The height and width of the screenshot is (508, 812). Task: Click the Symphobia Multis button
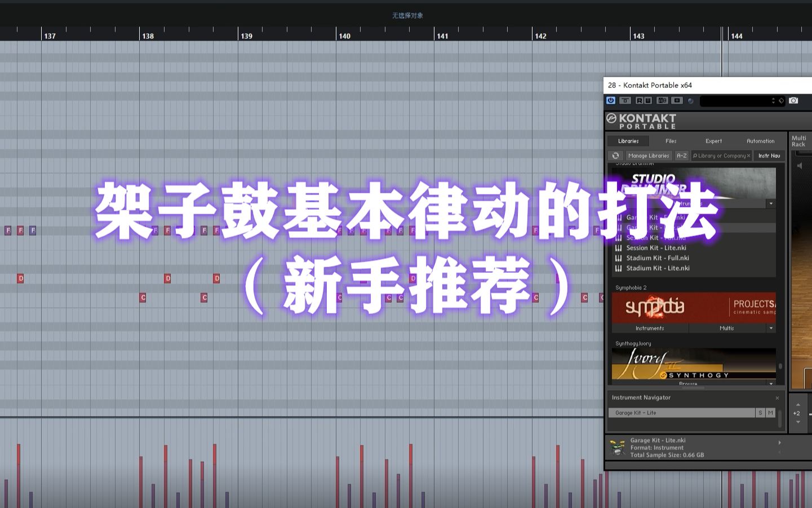[x=727, y=328]
